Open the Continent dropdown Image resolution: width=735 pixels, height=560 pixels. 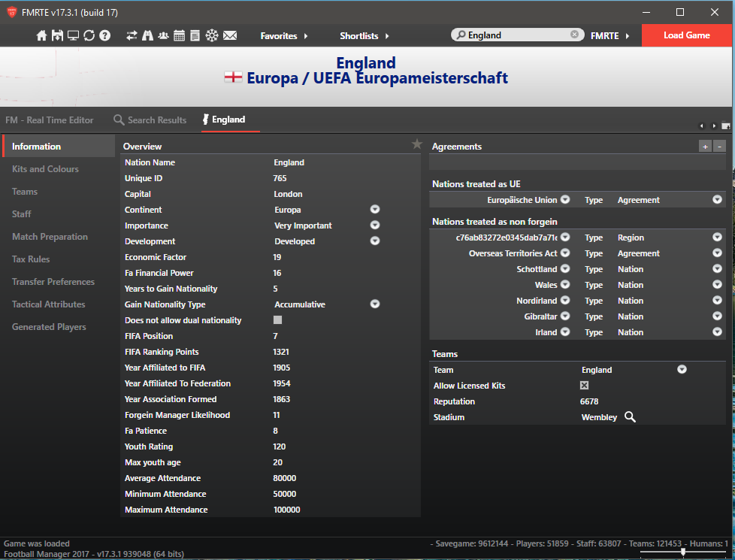click(375, 209)
